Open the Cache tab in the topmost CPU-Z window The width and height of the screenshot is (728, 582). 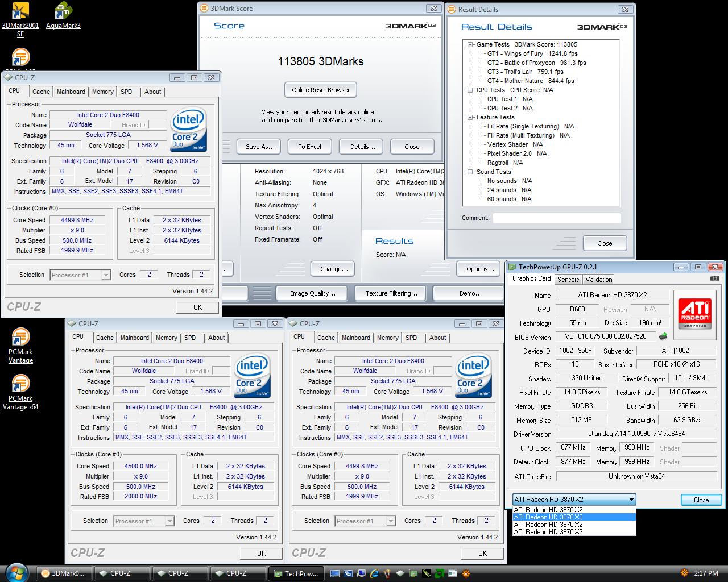tap(41, 92)
